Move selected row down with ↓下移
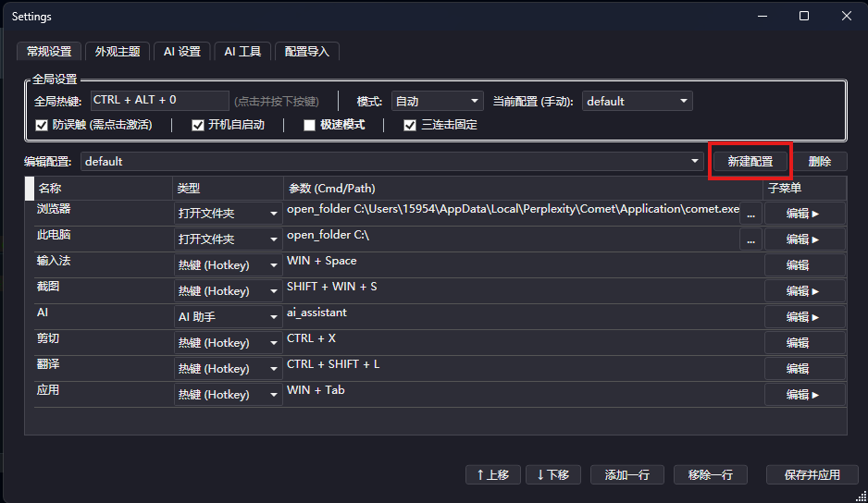Screen dimensions: 868x503 pos(553,474)
